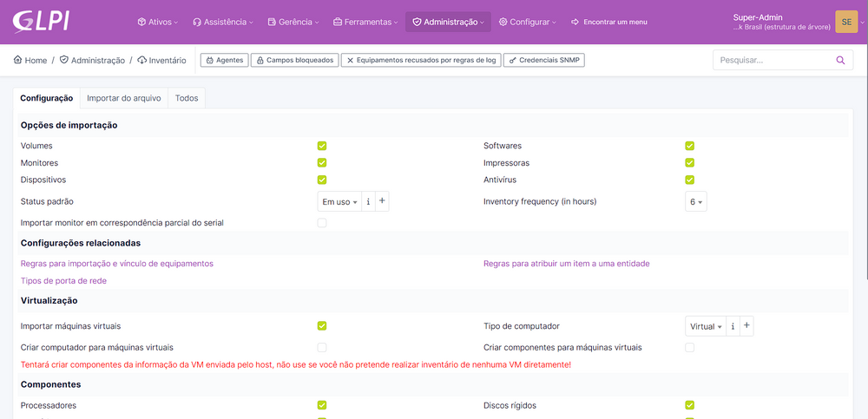
Task: Open Tipos de porta de rede link
Action: tap(63, 280)
